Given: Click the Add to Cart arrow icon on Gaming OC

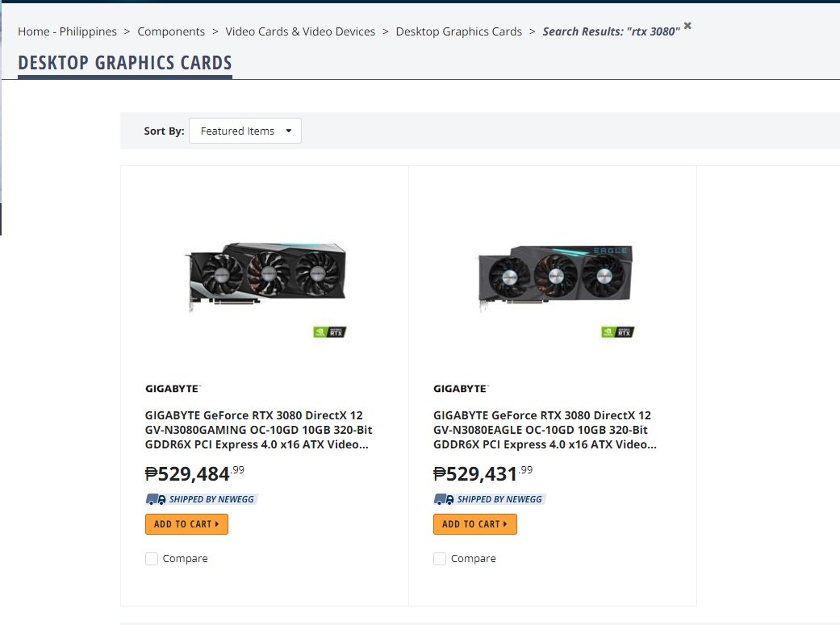Looking at the screenshot, I should click(x=219, y=523).
